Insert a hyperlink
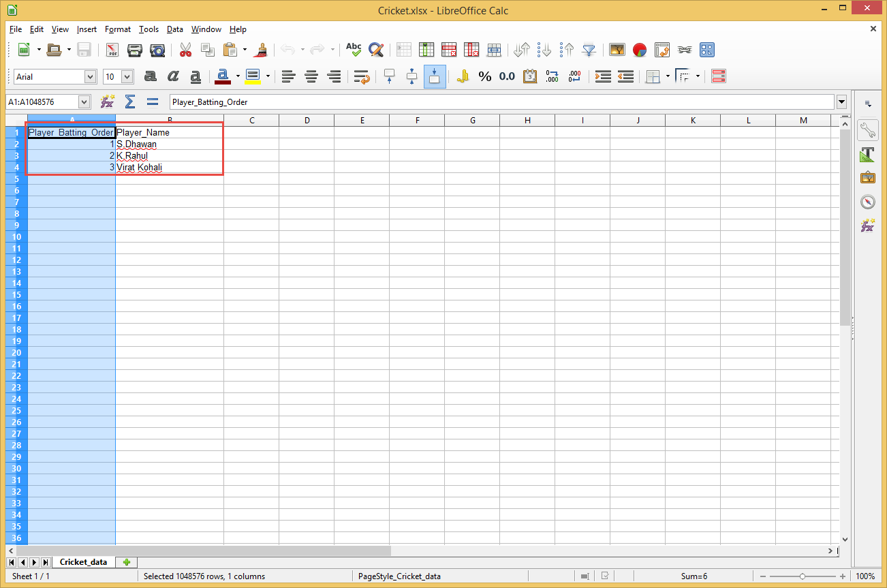Image resolution: width=887 pixels, height=588 pixels. (685, 50)
